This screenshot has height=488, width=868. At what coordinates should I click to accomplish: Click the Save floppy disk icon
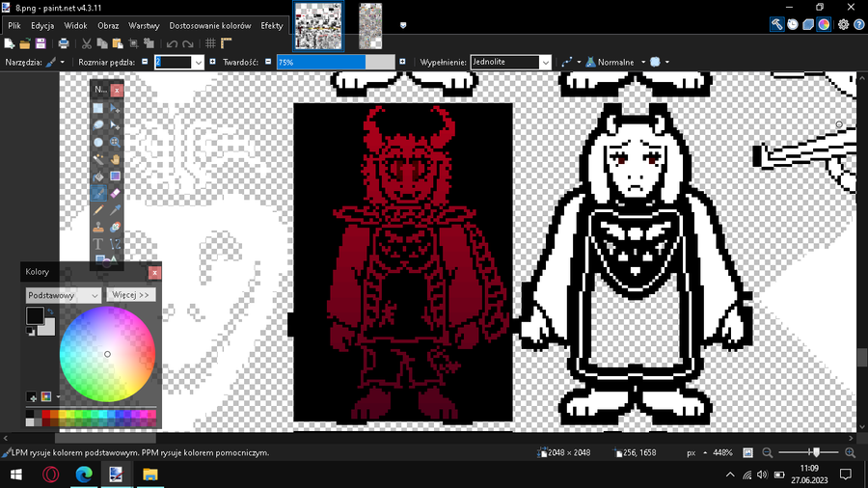click(41, 43)
